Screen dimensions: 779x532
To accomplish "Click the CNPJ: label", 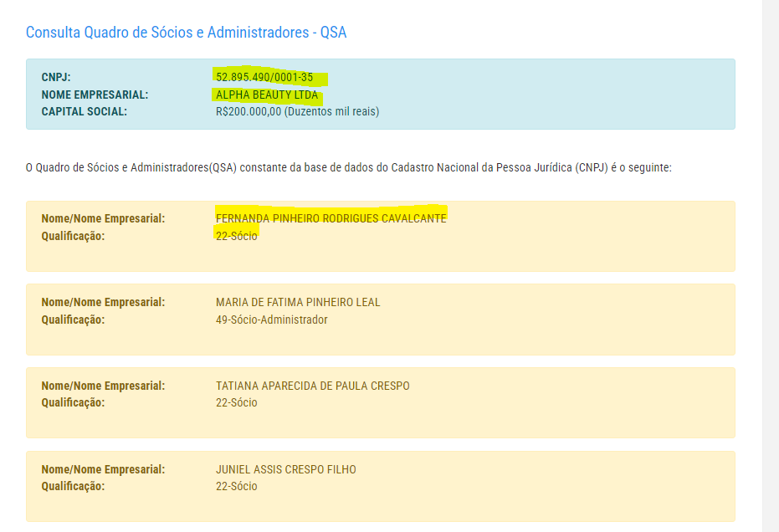I will tap(56, 78).
